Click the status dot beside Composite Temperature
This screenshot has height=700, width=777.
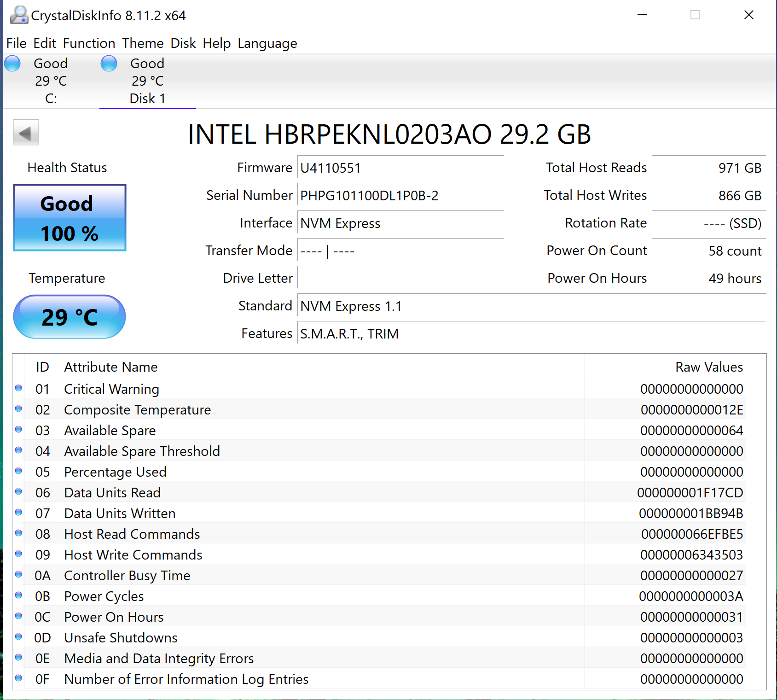click(x=18, y=409)
